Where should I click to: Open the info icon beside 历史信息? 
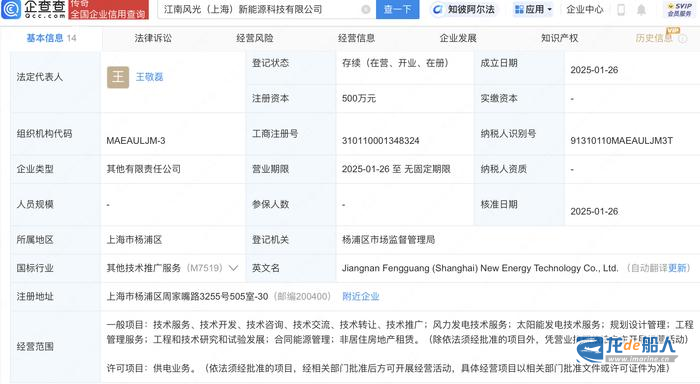tap(683, 39)
